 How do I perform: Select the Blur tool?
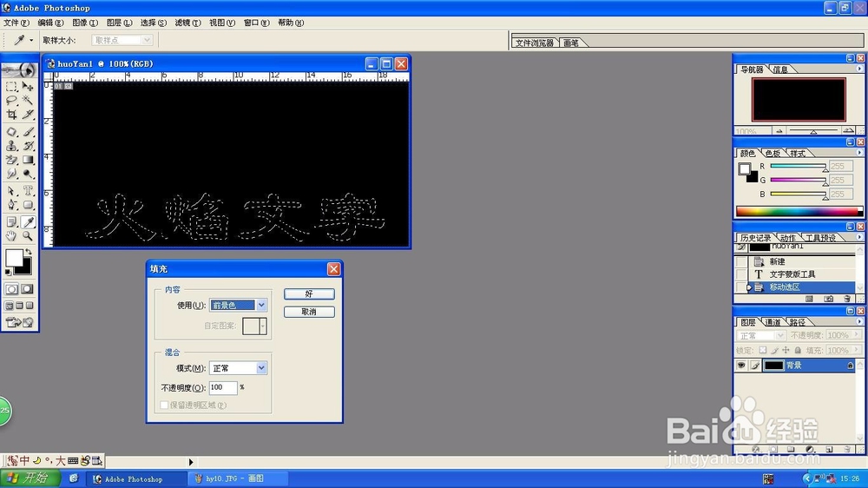tap(11, 174)
